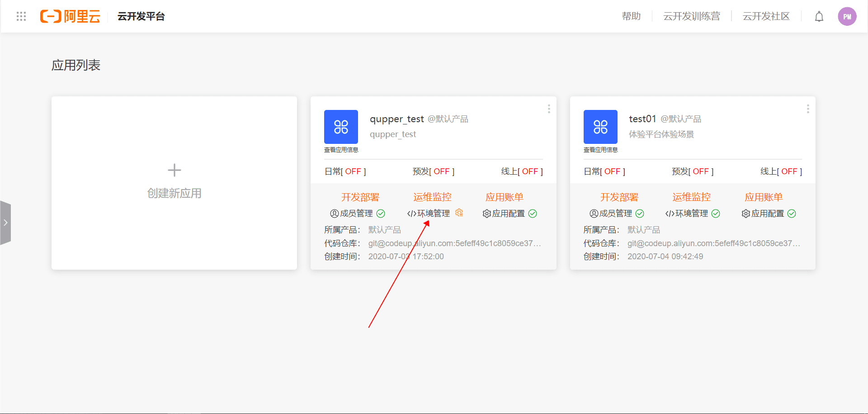The width and height of the screenshot is (868, 414).
Task: Click the 环境管理 status check on test01
Action: (x=716, y=214)
